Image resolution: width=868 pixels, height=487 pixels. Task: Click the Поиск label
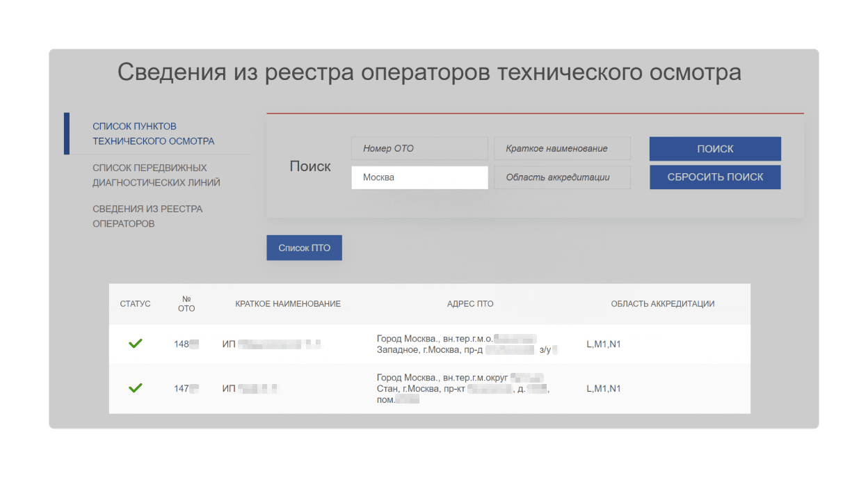pyautogui.click(x=310, y=167)
